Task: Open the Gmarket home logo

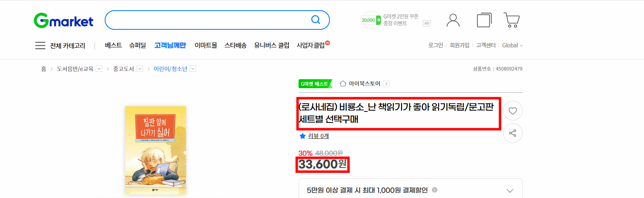Action: point(64,20)
